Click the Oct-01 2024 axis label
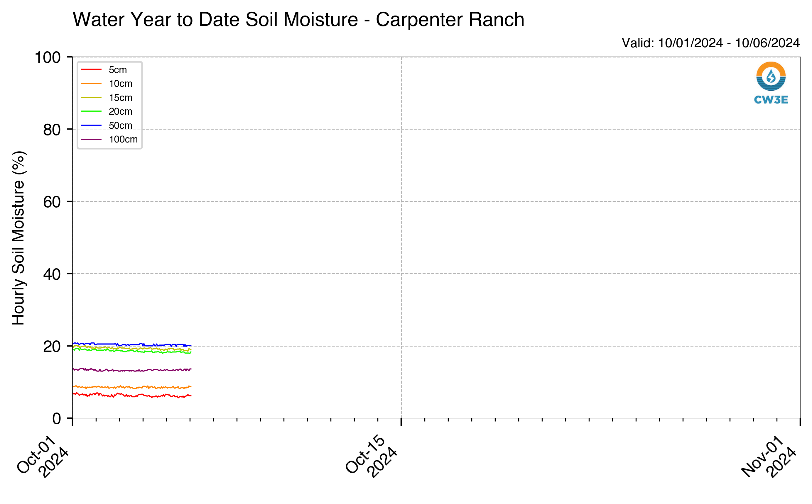Image resolution: width=812 pixels, height=504 pixels. [x=43, y=456]
